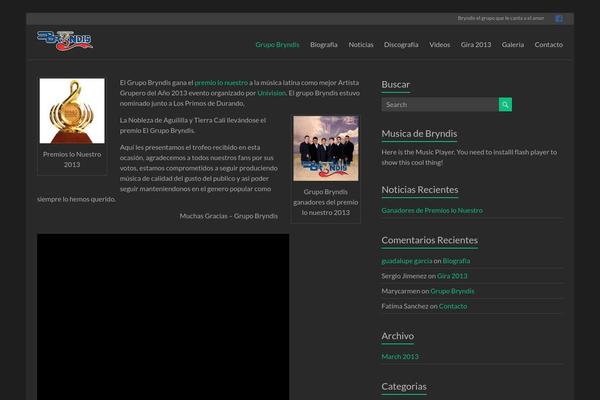This screenshot has height=400, width=600.
Task: Go to the Gira 2013 menu page
Action: click(476, 44)
